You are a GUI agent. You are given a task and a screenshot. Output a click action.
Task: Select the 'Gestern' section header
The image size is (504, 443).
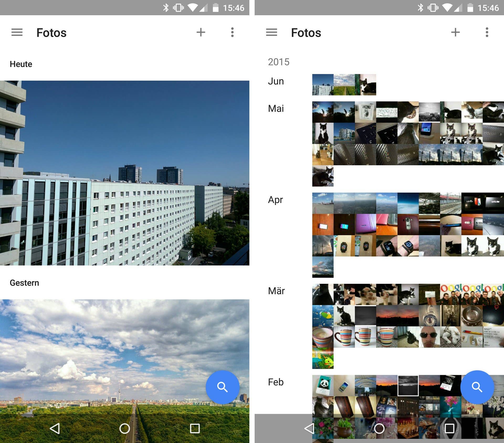[x=24, y=282]
